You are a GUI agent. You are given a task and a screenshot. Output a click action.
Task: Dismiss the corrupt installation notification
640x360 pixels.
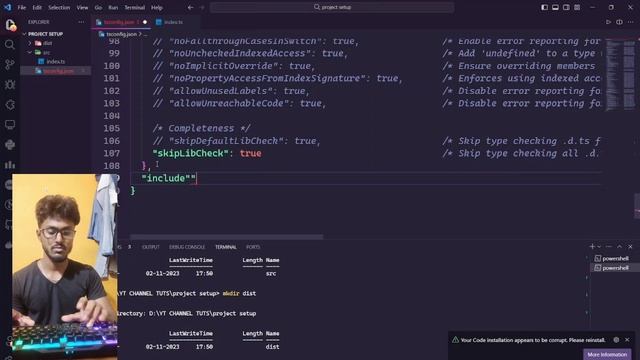click(627, 340)
